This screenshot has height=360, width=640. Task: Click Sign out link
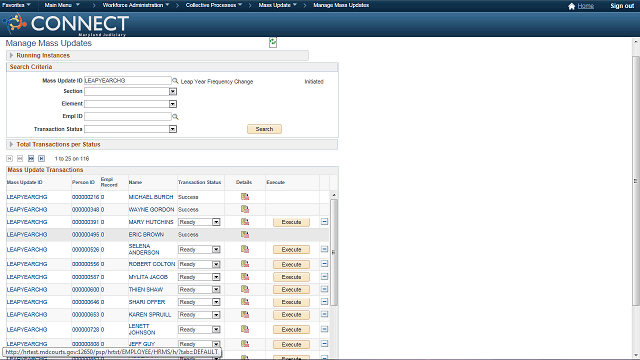[x=622, y=6]
